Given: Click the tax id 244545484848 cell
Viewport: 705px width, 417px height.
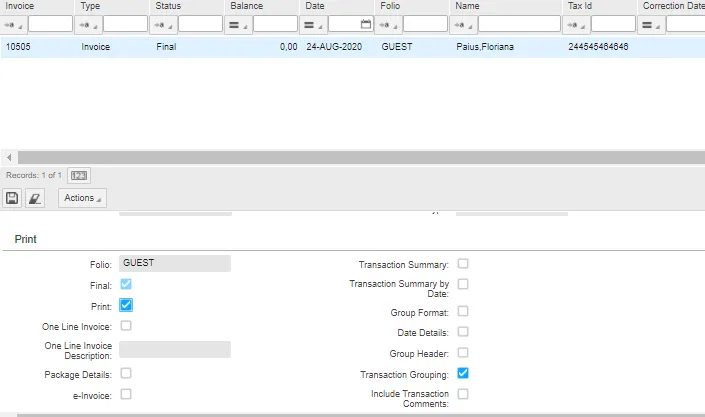Looking at the screenshot, I should tap(598, 47).
